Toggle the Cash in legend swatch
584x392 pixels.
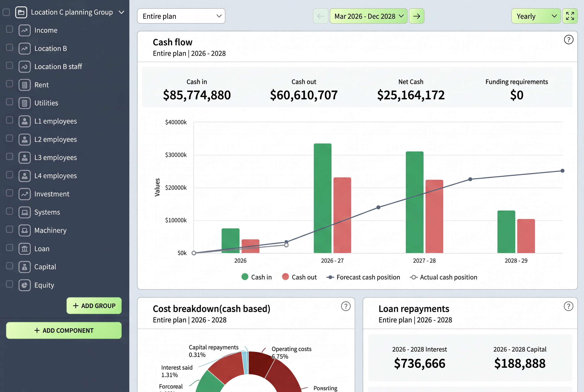pyautogui.click(x=245, y=277)
